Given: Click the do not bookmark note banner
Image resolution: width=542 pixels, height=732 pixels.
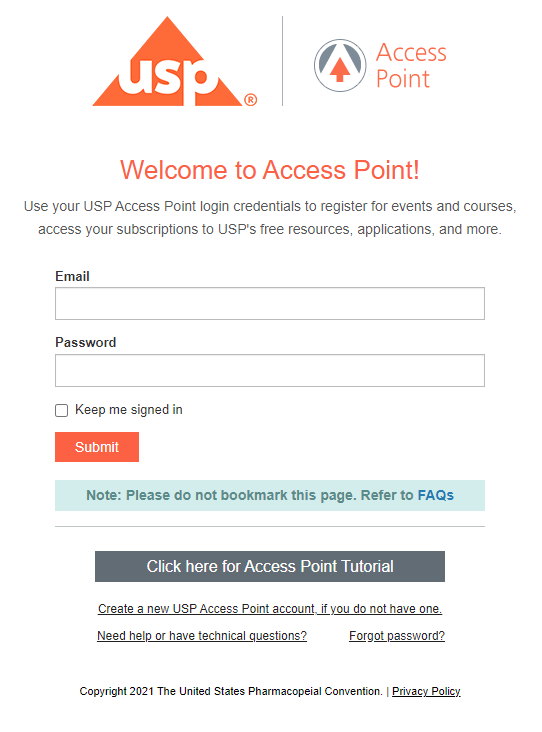Looking at the screenshot, I should coord(270,495).
